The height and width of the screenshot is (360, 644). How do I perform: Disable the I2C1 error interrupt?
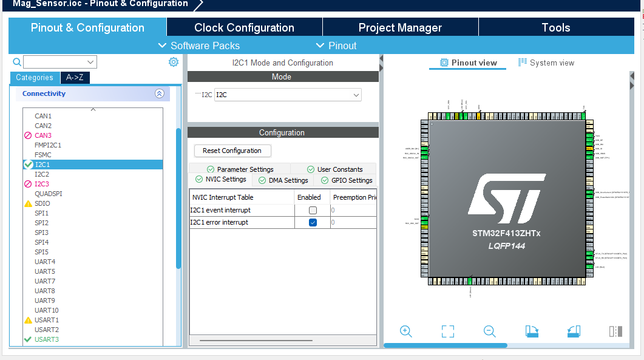(x=312, y=222)
